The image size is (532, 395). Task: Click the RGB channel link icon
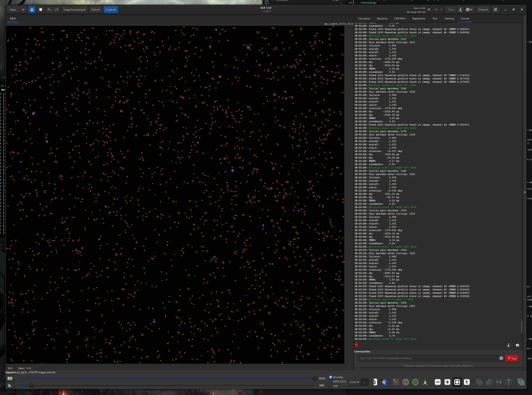point(365,382)
